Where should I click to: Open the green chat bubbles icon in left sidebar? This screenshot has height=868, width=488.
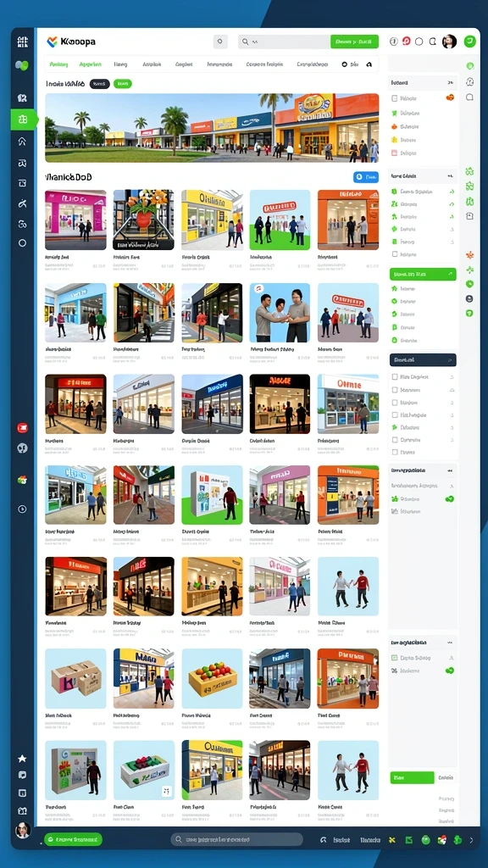coord(22,66)
